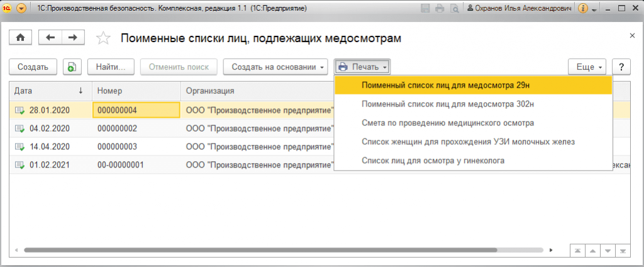Click the horizontal scrollbar thumb
The width and height of the screenshot is (644, 267).
coord(260,250)
